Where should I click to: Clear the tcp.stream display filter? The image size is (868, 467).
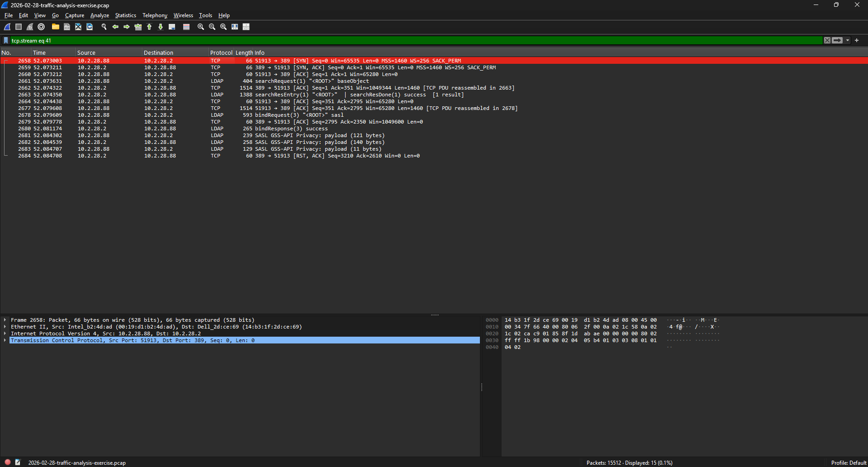pos(827,40)
